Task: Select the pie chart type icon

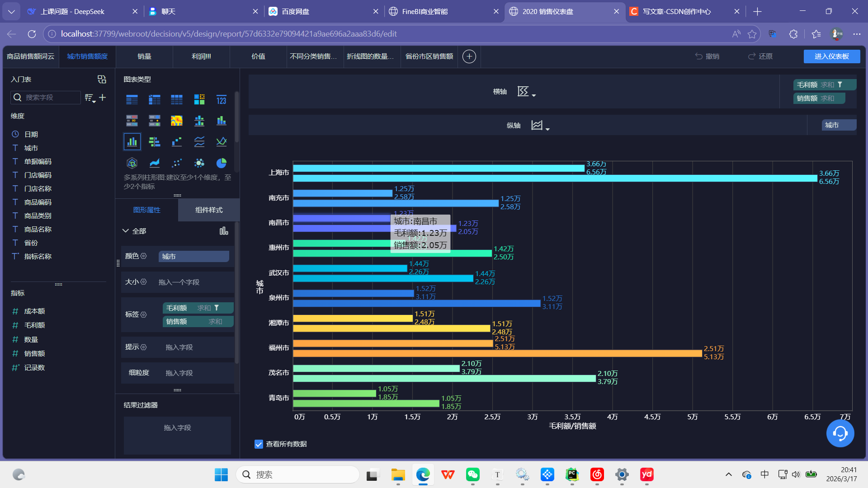Action: [x=221, y=163]
